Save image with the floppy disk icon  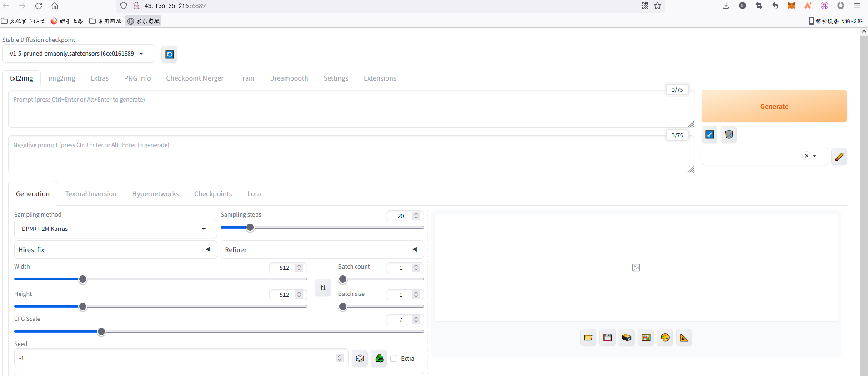pyautogui.click(x=607, y=338)
